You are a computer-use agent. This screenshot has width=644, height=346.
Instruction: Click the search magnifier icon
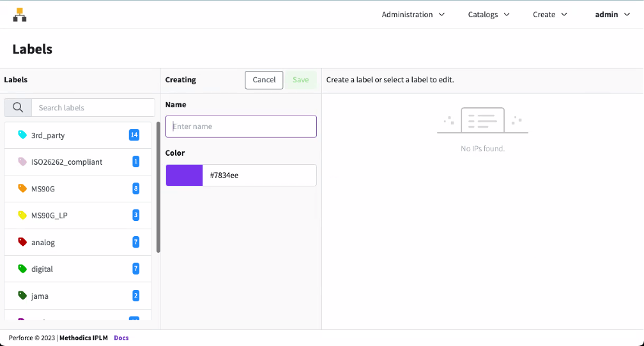pos(18,107)
